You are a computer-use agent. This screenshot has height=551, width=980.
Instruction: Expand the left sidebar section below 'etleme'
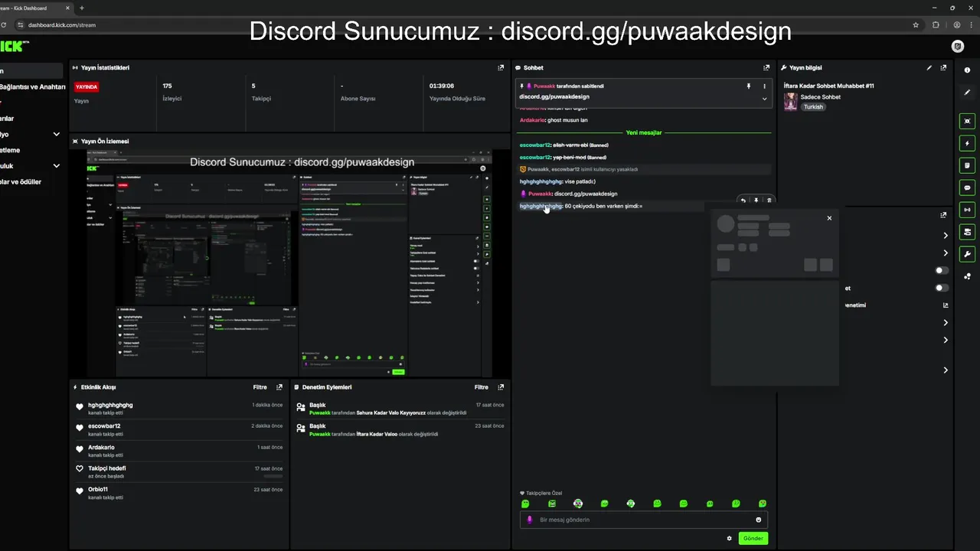(x=56, y=165)
